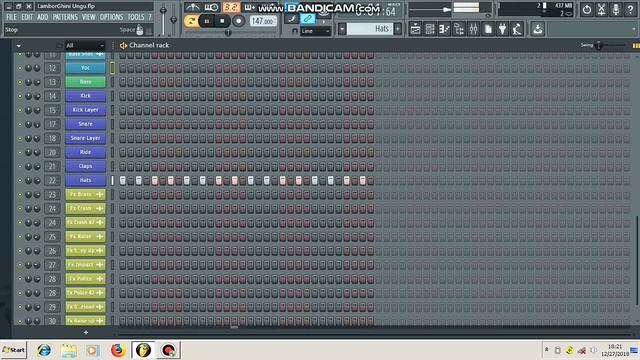Screen dimensions: 640x360
Task: Open the PATTERNS menu
Action: click(65, 17)
